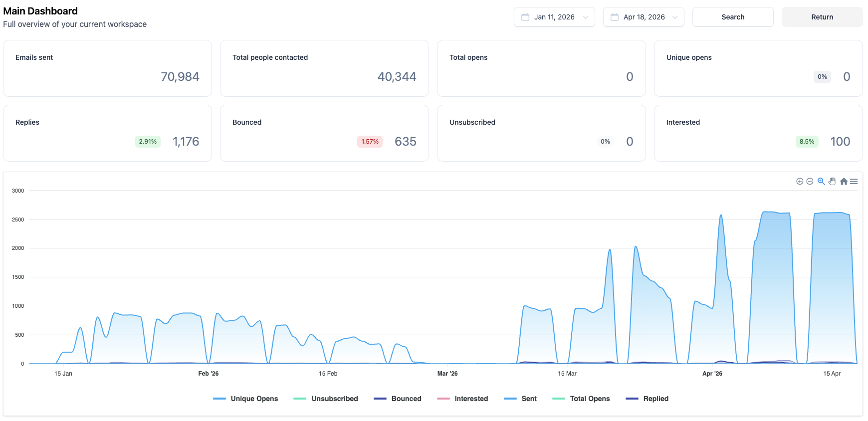Viewport: 868px width, 421px height.
Task: Activate the chart selection zoom magnifier tool
Action: point(821,182)
